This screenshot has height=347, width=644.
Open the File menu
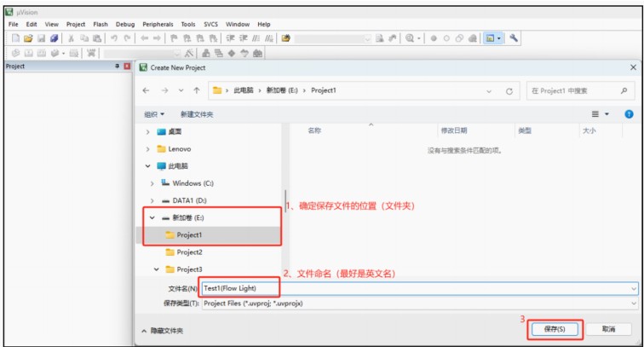click(x=14, y=24)
